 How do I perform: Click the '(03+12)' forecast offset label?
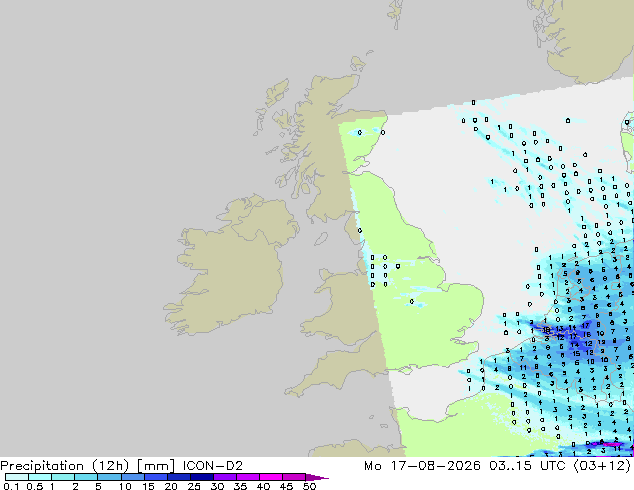(x=602, y=466)
